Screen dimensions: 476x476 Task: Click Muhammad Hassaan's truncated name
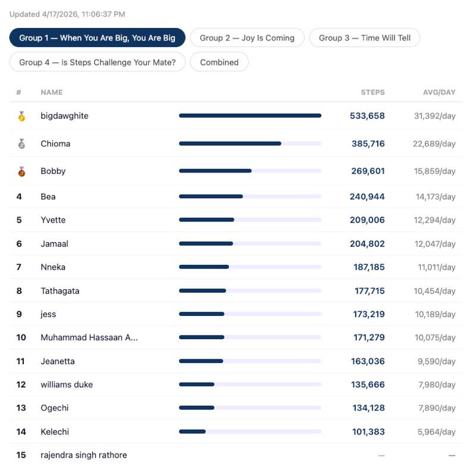tap(89, 337)
